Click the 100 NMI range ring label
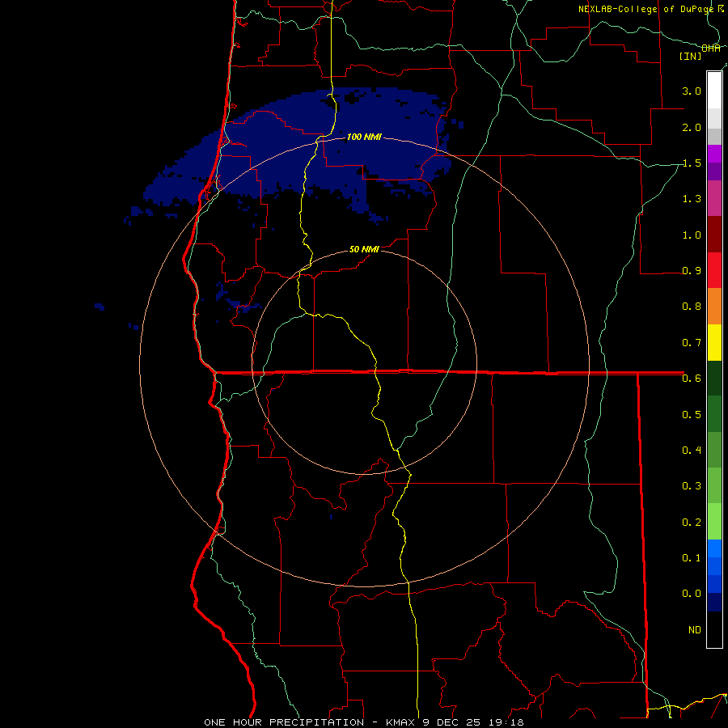 (x=364, y=137)
